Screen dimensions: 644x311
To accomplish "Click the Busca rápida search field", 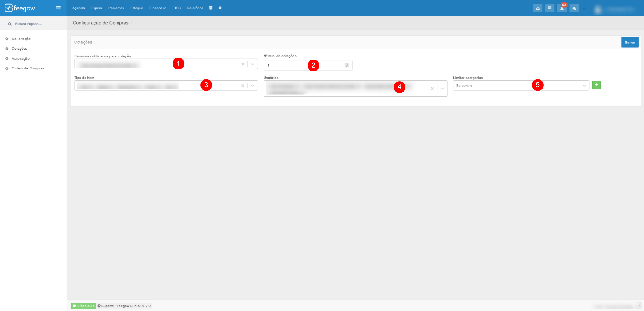I will point(28,24).
